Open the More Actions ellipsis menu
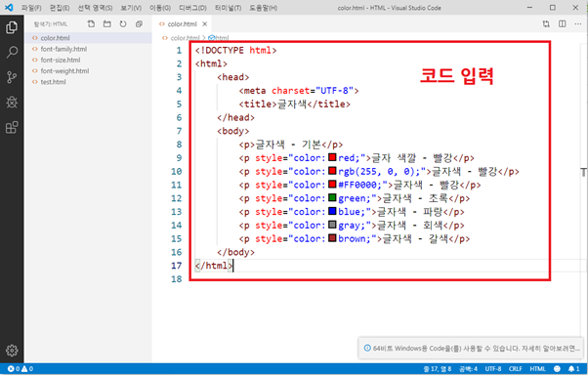This screenshot has width=588, height=375. (578, 24)
